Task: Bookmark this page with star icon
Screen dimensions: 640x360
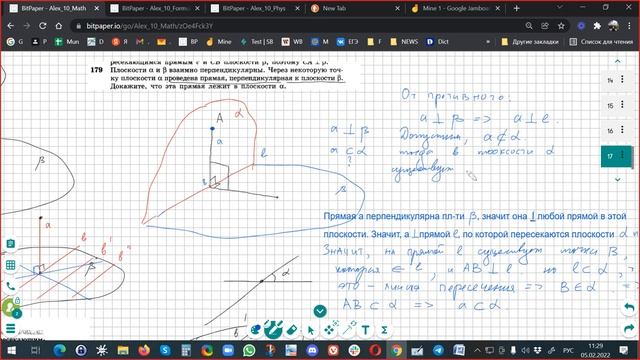Action: (x=561, y=26)
